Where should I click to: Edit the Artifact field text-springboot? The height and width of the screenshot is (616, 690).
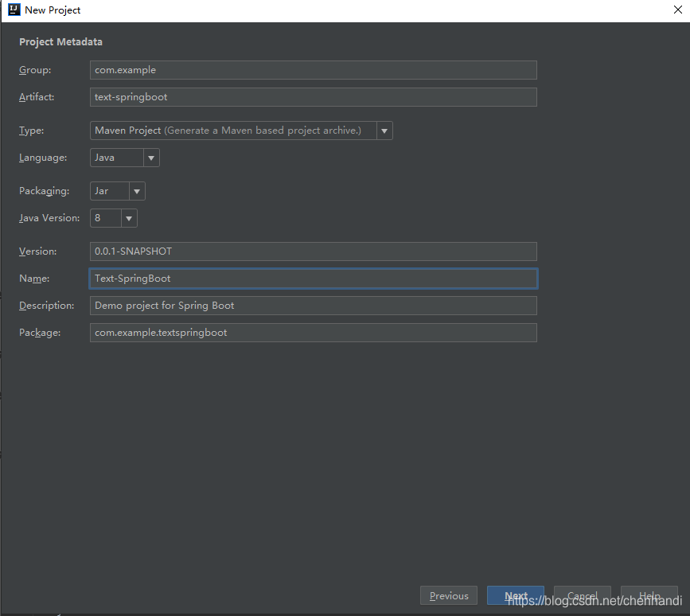click(314, 97)
